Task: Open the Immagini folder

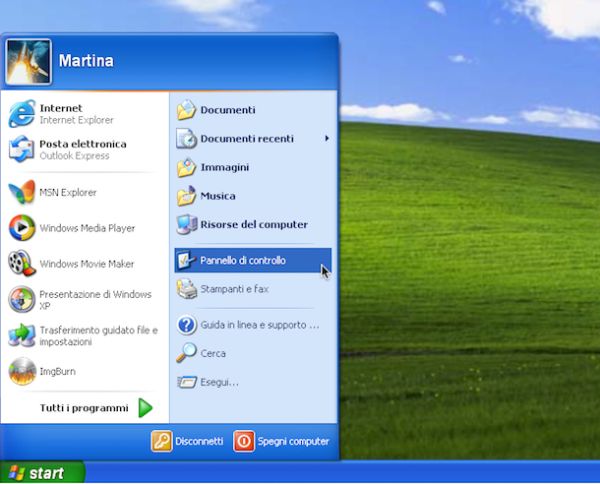Action: [x=224, y=167]
